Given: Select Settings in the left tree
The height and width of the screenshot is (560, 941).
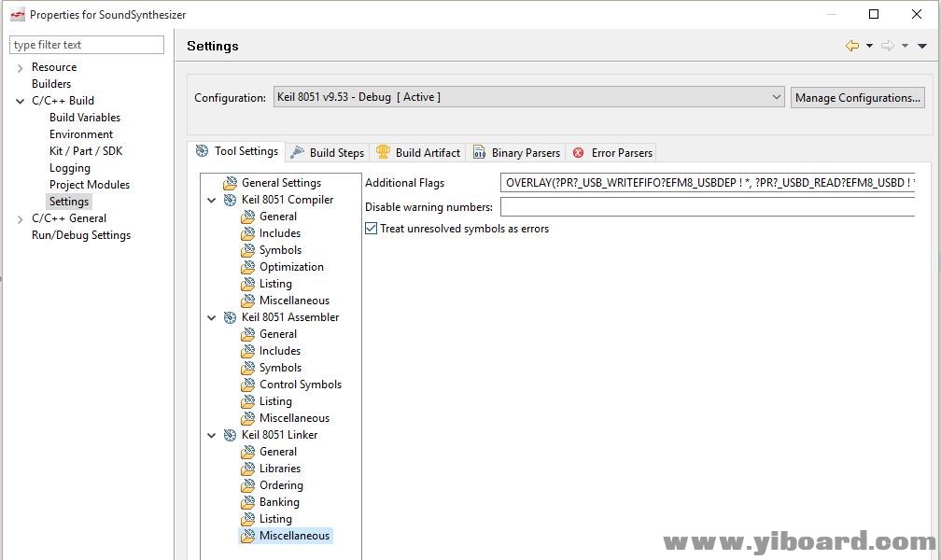Looking at the screenshot, I should click(69, 202).
